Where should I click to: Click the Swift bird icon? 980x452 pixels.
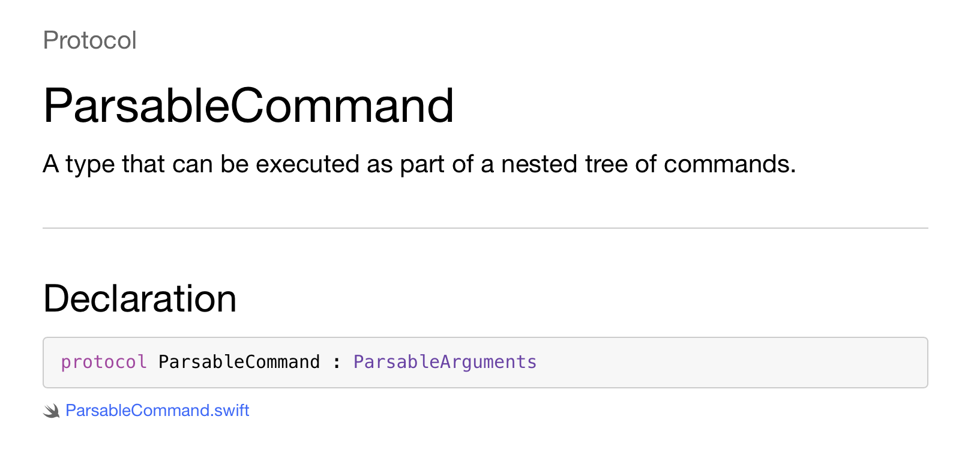[52, 411]
